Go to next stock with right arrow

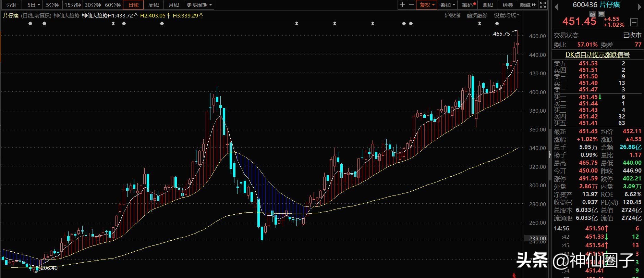(x=639, y=7)
